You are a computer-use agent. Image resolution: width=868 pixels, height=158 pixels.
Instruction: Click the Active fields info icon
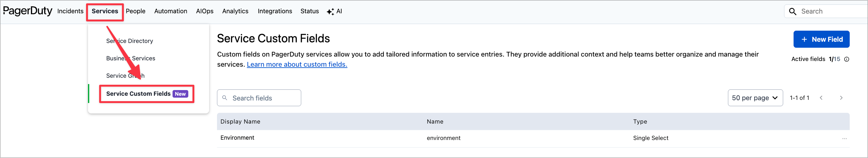click(x=847, y=59)
